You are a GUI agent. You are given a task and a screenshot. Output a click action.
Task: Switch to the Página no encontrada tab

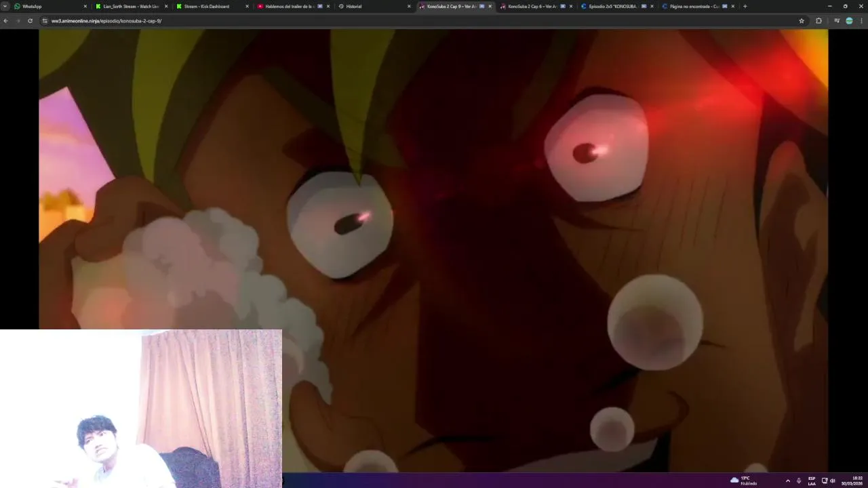pyautogui.click(x=698, y=6)
